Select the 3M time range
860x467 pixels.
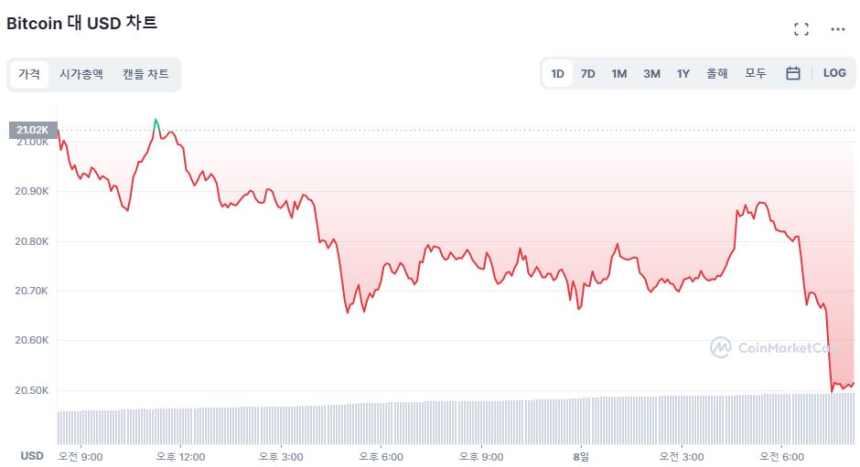(x=651, y=73)
